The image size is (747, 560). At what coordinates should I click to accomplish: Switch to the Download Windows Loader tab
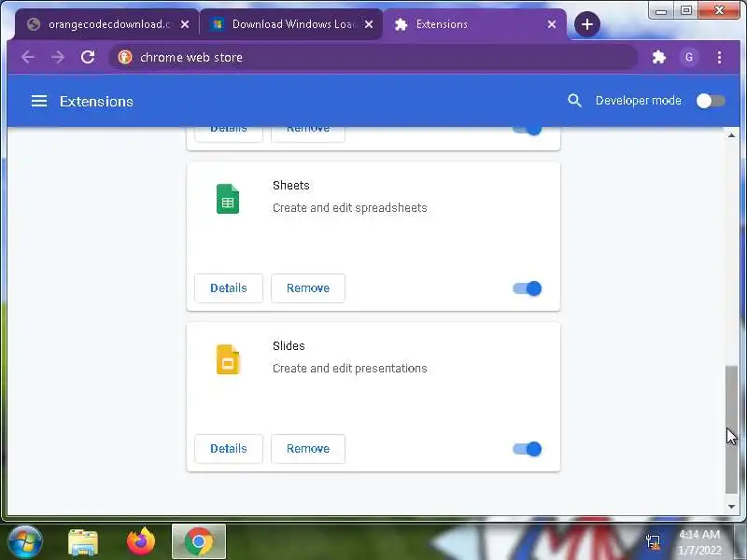[x=290, y=24]
